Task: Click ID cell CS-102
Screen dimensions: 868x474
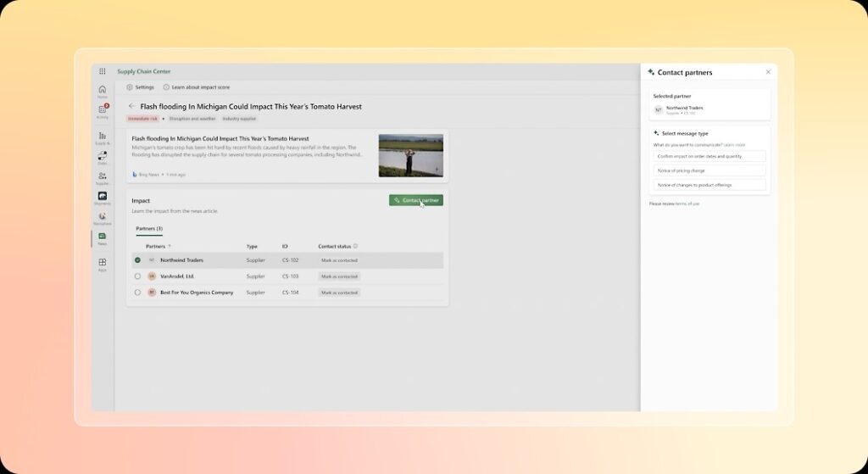Action: [x=290, y=259]
